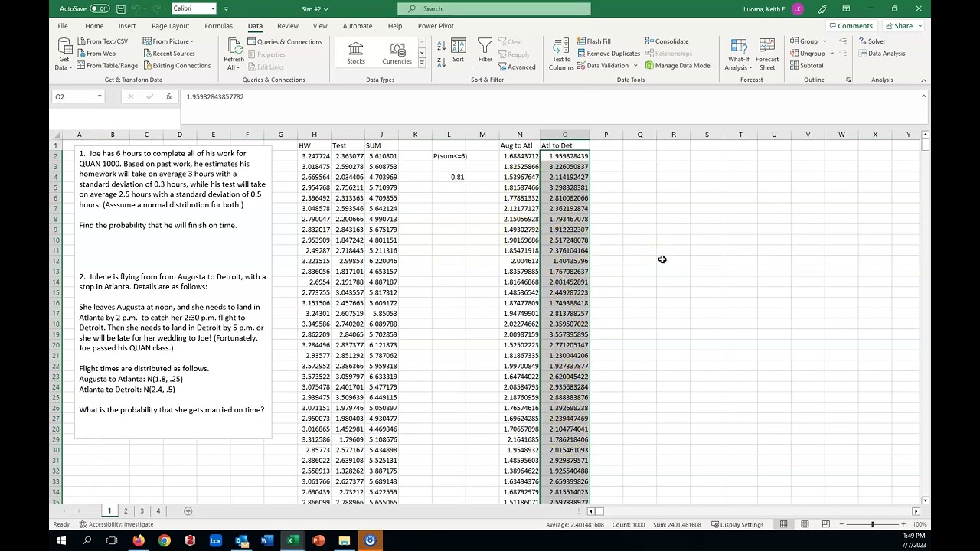Open From Picture dropdown

(168, 41)
